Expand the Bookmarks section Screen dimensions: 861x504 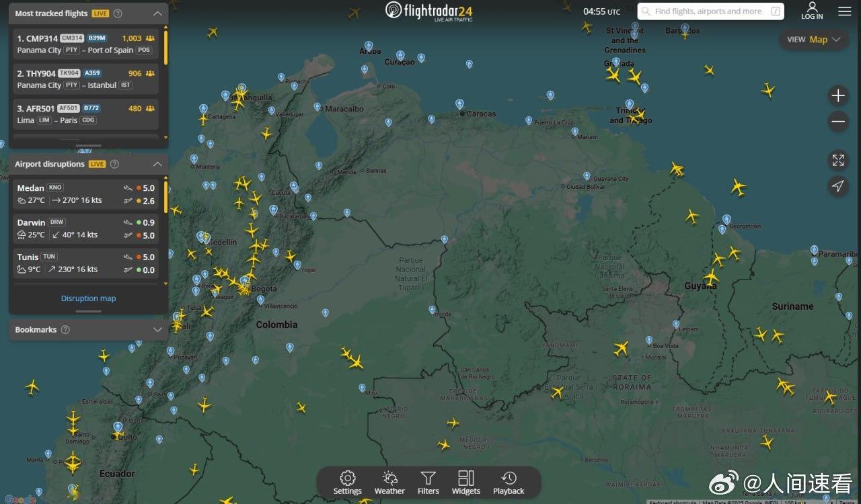(x=157, y=329)
